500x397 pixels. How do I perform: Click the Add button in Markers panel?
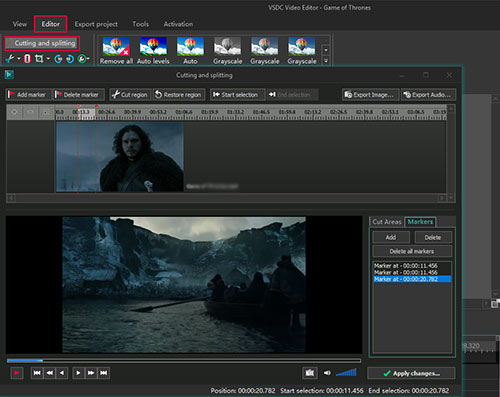[391, 237]
